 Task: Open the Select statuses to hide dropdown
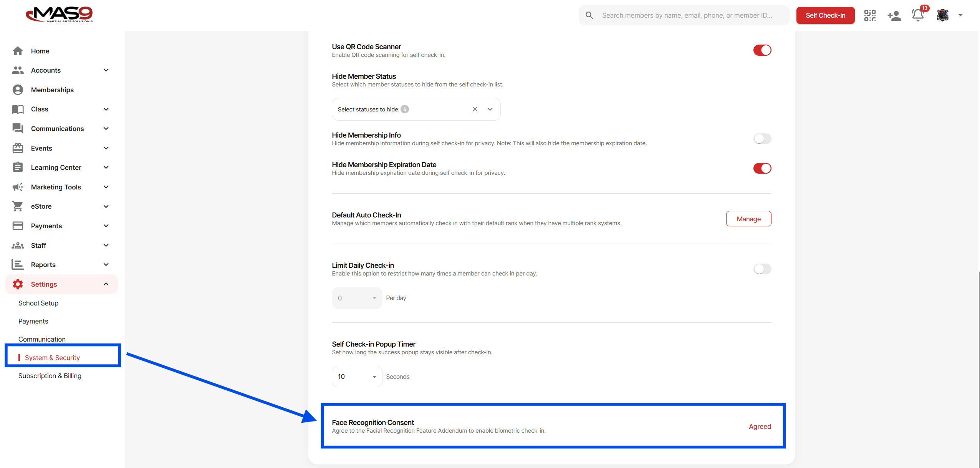(x=490, y=109)
